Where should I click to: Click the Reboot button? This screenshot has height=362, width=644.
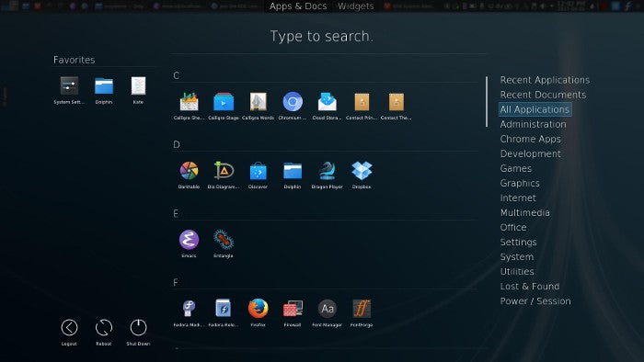tap(103, 332)
